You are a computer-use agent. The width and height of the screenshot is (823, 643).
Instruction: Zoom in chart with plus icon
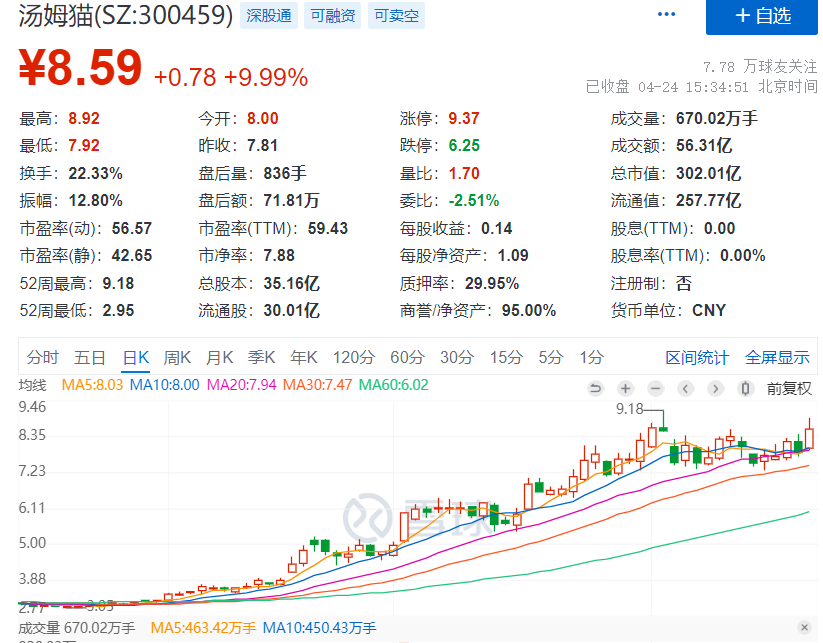click(625, 388)
